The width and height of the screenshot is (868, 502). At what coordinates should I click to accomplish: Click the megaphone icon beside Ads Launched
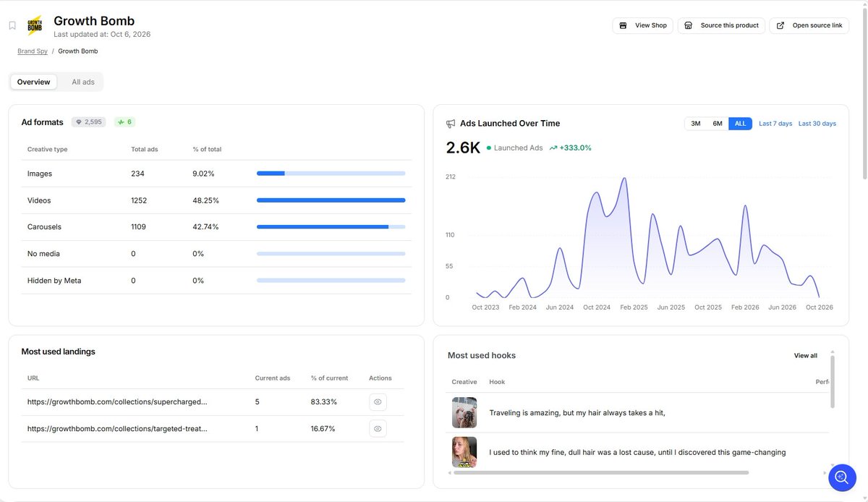[451, 124]
